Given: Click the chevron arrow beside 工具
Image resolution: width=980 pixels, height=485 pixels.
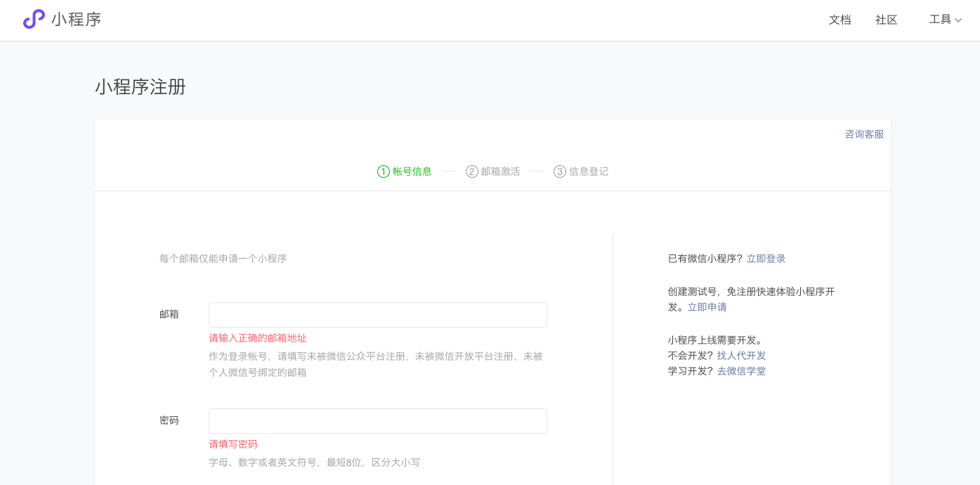Looking at the screenshot, I should 958,20.
